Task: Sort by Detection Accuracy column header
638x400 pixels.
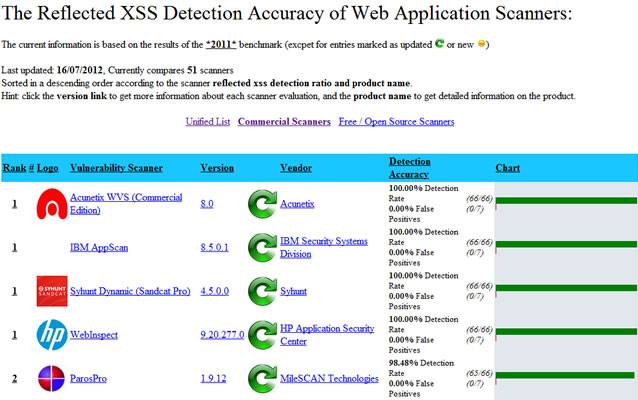Action: (409, 168)
